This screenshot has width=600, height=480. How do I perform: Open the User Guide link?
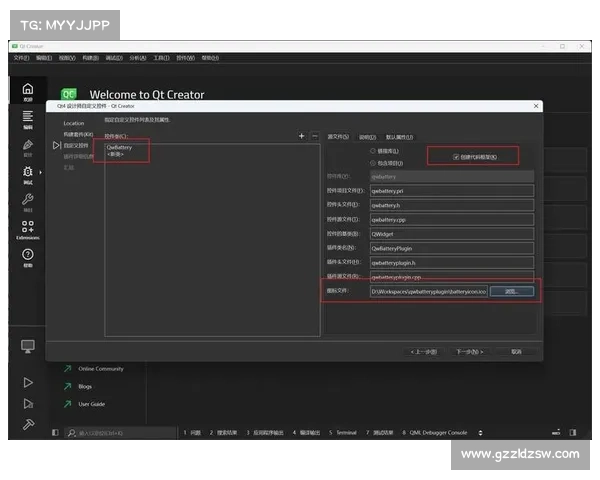click(91, 404)
